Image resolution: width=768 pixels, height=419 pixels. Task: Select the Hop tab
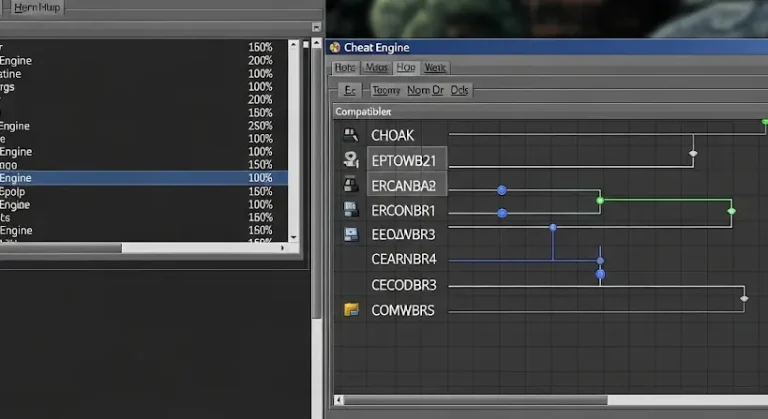coord(406,67)
